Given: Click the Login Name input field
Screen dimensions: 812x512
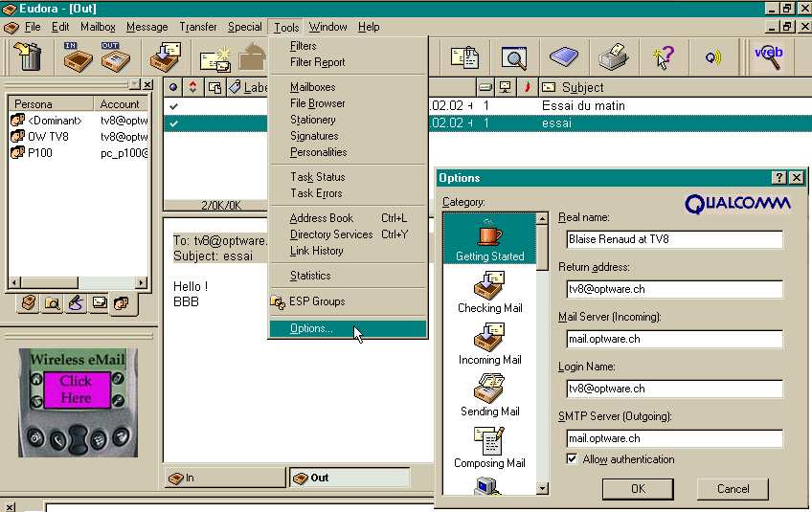Looking at the screenshot, I should tap(674, 389).
